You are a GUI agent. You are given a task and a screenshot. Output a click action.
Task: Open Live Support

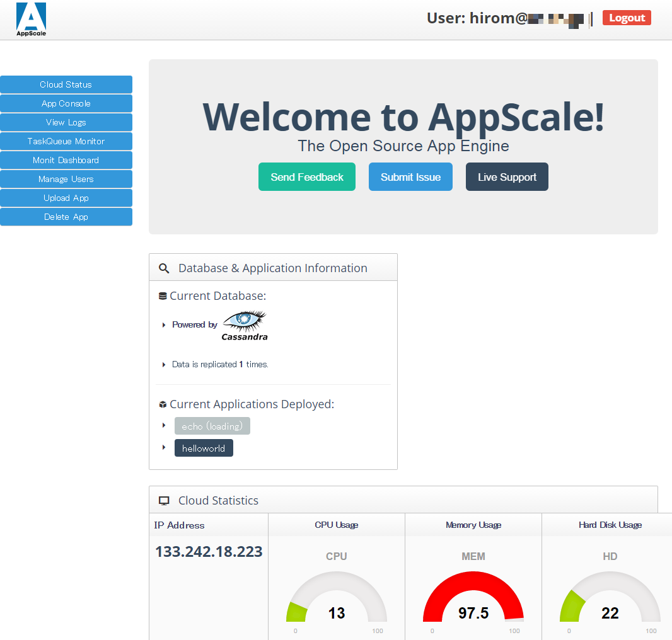click(507, 176)
